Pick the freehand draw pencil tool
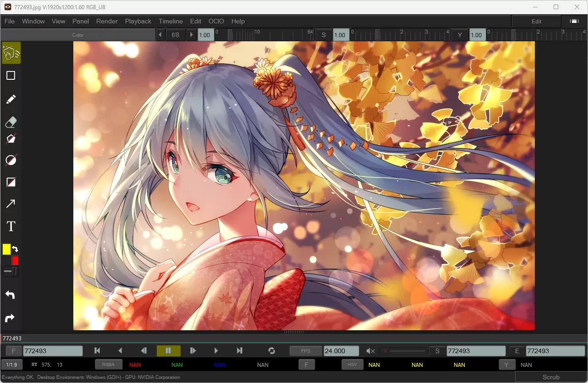 (11, 99)
